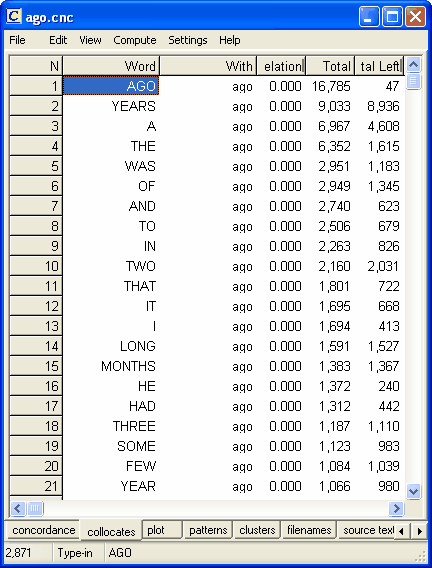Select the YEARS word cell
Viewport: 432px width, 568px height.
[x=111, y=106]
